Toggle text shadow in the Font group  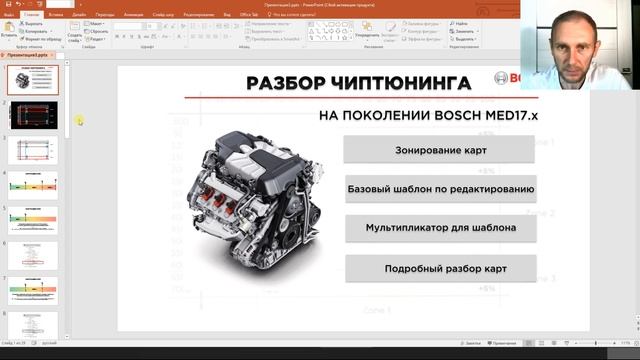coord(139,37)
